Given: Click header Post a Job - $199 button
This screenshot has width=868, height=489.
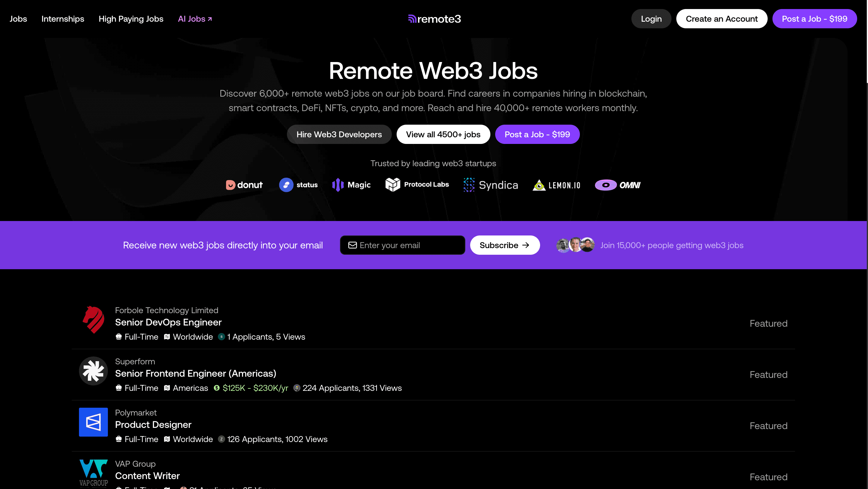Looking at the screenshot, I should click(x=814, y=19).
